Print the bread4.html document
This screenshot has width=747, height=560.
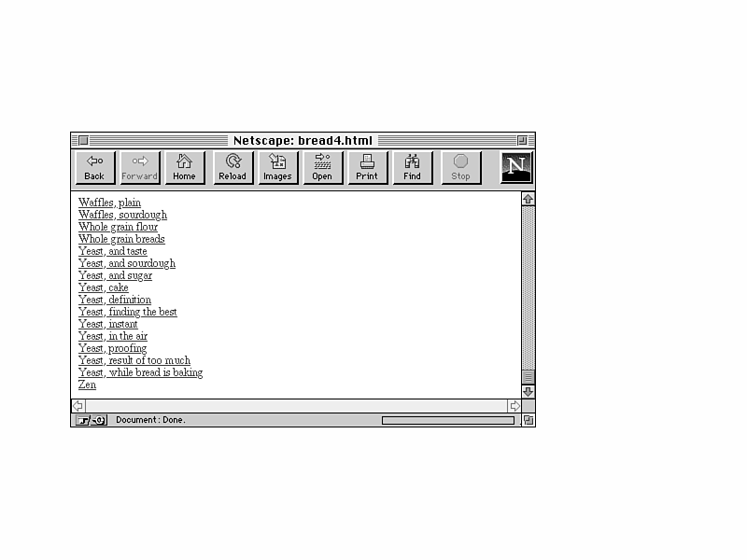[367, 168]
